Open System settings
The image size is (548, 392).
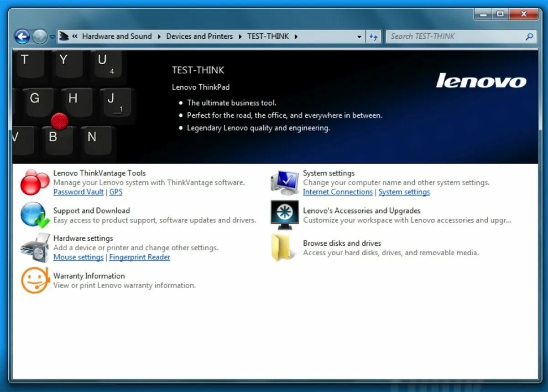pyautogui.click(x=329, y=173)
